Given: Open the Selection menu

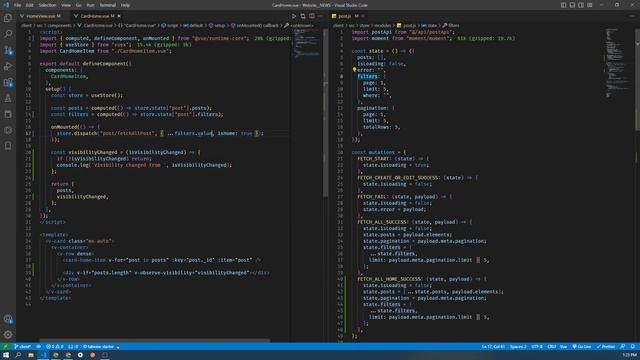Looking at the screenshot, I should tap(47, 5).
